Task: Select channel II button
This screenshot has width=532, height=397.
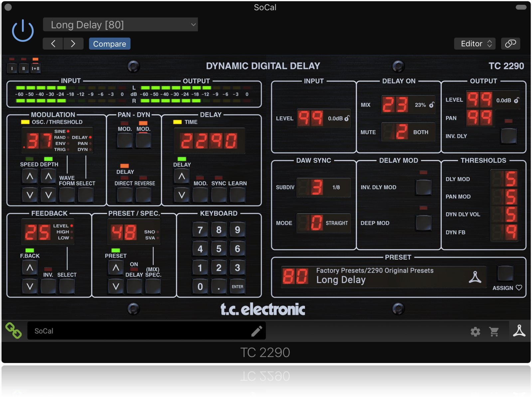Action: (24, 68)
